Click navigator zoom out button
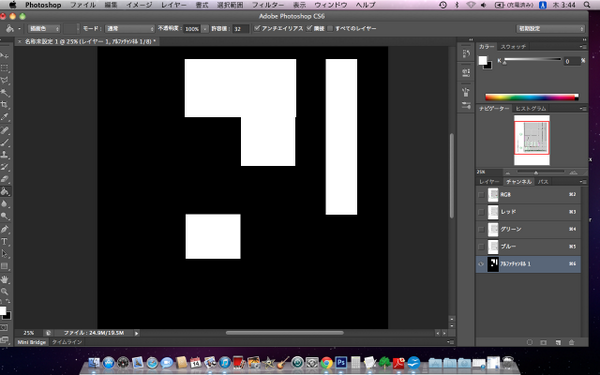The height and width of the screenshot is (375, 600). (x=508, y=173)
